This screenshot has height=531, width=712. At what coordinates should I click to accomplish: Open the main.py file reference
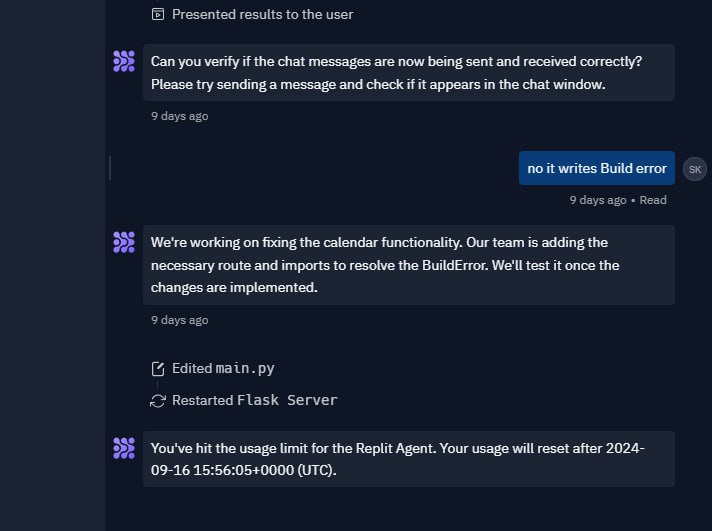click(245, 368)
